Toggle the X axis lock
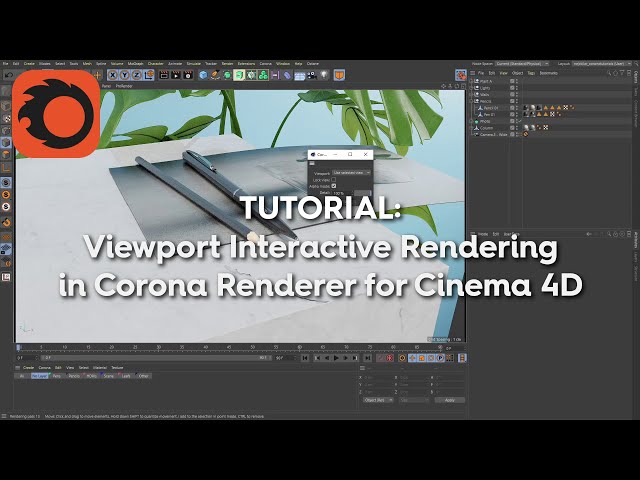The image size is (640, 480). (x=113, y=75)
